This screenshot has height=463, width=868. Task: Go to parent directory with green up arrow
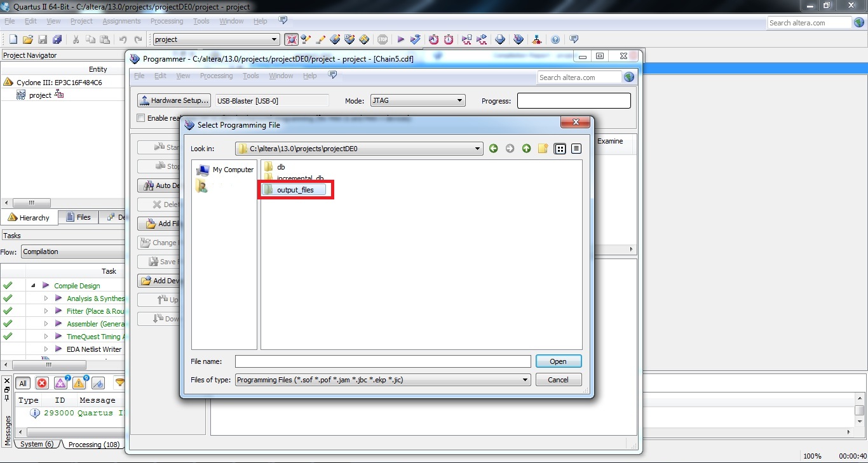click(526, 149)
